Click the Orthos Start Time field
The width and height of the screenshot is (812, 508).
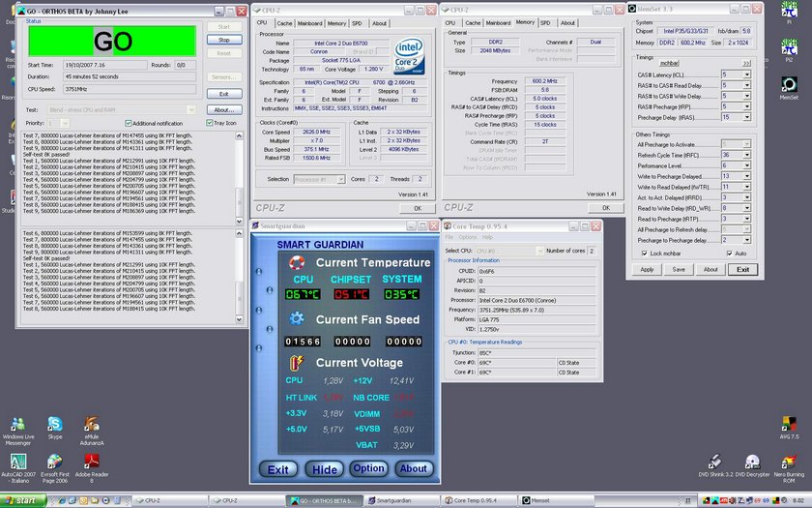coord(105,66)
